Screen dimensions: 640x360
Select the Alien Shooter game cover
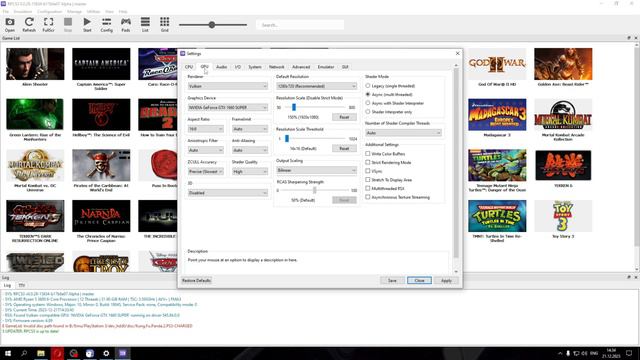35,64
